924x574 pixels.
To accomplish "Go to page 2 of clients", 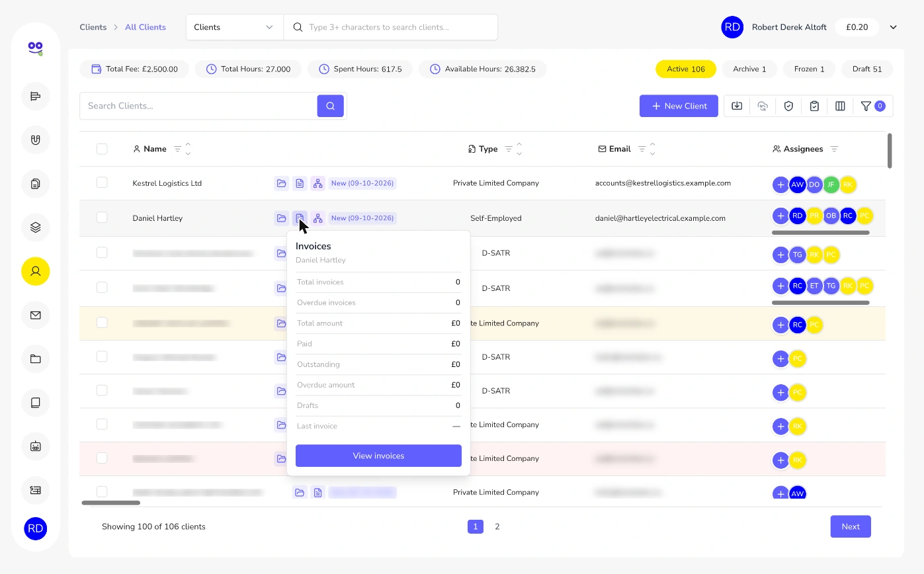I will click(x=497, y=526).
